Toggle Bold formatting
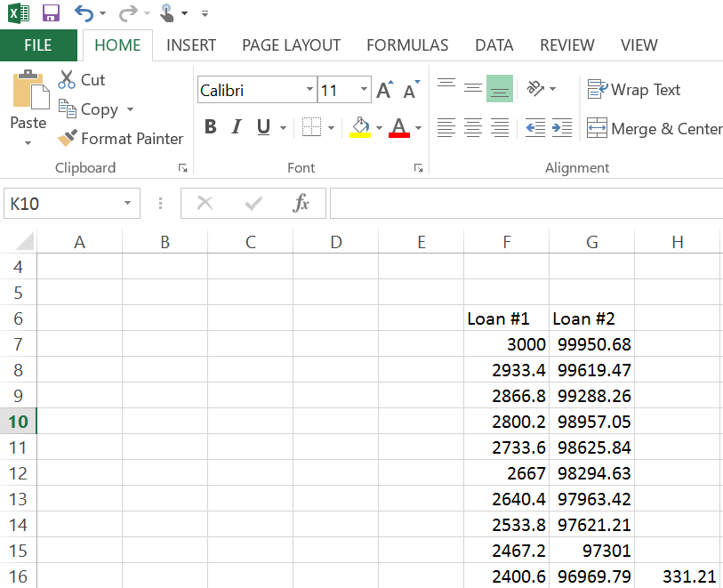723x588 pixels. pyautogui.click(x=210, y=127)
